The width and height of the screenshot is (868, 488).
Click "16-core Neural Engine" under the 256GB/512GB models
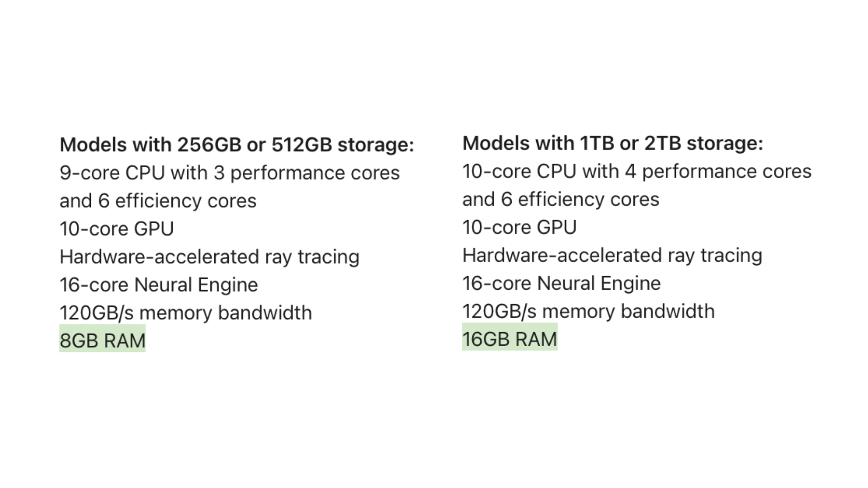point(159,285)
